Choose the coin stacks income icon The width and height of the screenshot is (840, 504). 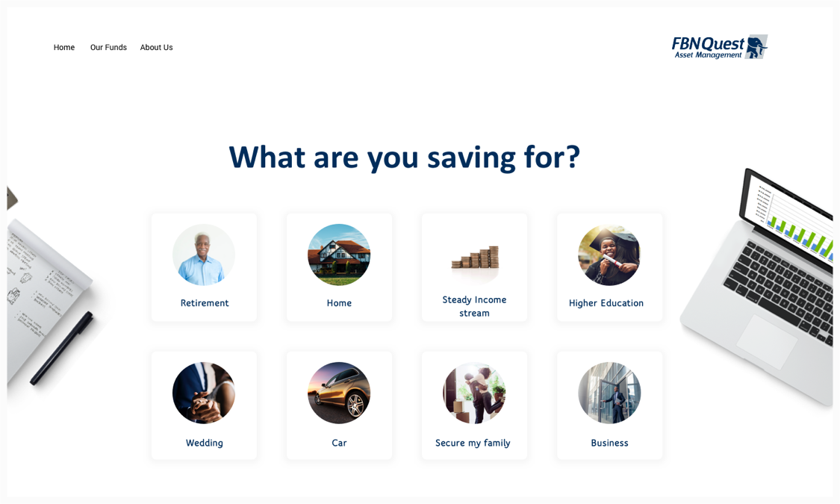pyautogui.click(x=474, y=258)
